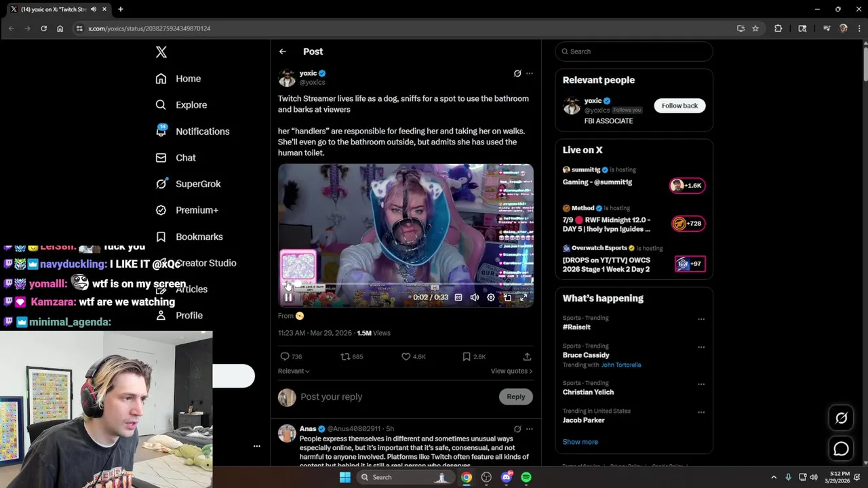Click the Windows taskbar Search box

(405, 477)
